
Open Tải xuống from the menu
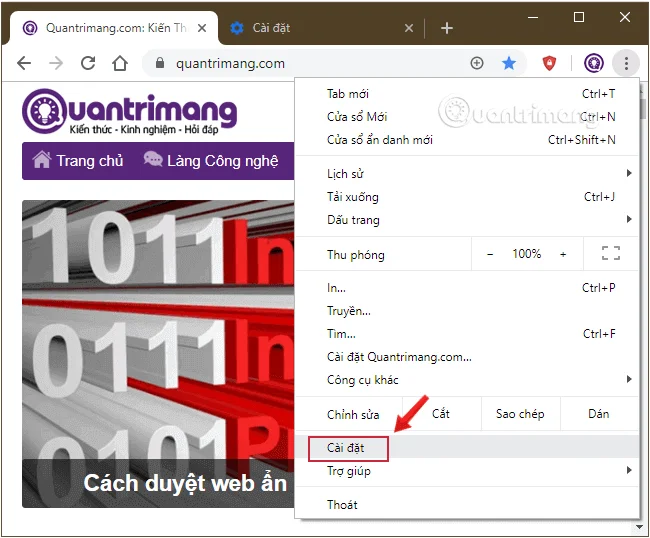(467, 197)
